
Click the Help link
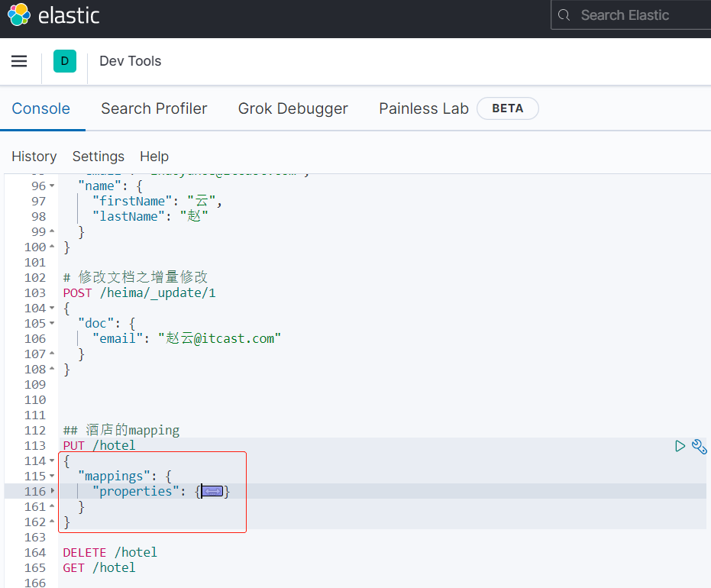[154, 157]
